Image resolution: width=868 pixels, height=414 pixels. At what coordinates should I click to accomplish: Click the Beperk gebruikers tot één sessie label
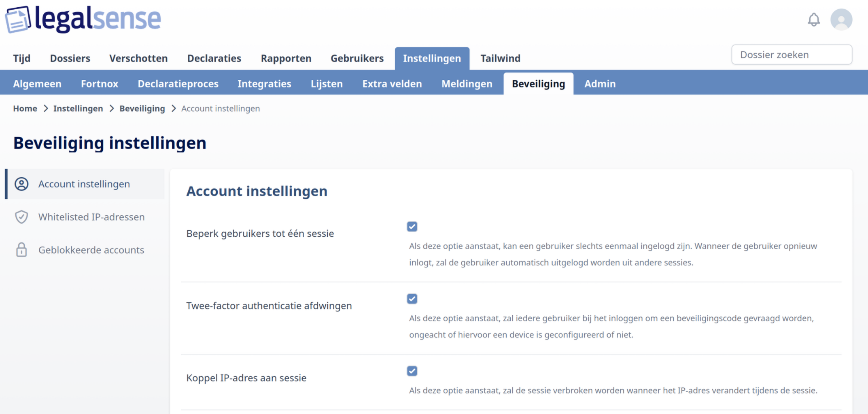[x=260, y=234]
